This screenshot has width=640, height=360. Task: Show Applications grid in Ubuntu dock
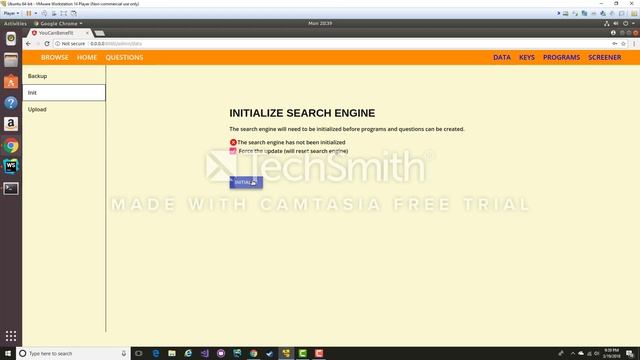(x=11, y=336)
